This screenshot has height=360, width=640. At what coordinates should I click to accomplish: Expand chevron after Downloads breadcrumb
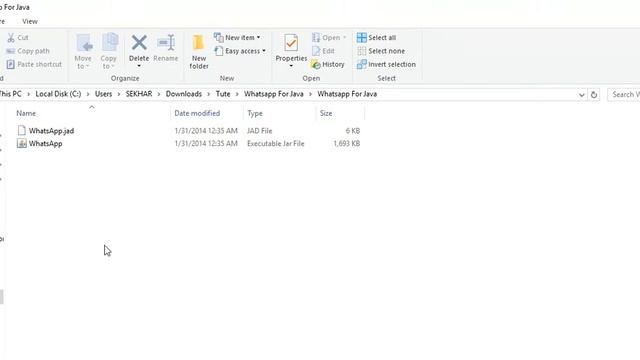coord(209,94)
